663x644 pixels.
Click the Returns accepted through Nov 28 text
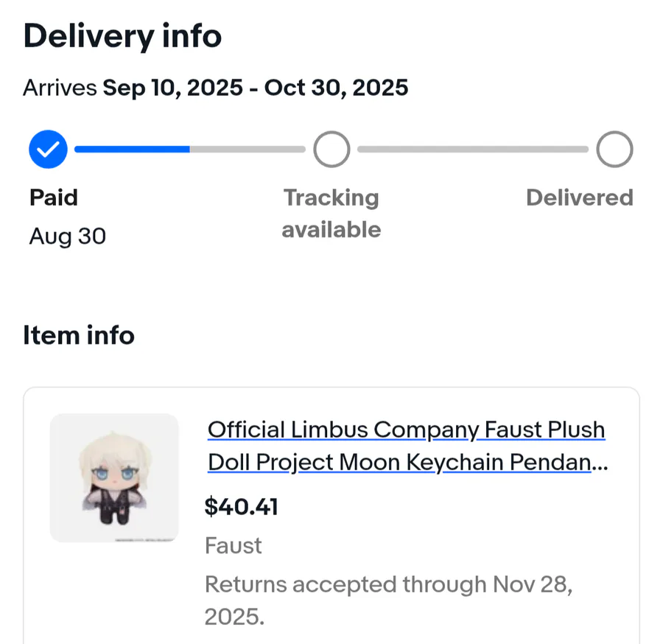pyautogui.click(x=389, y=585)
